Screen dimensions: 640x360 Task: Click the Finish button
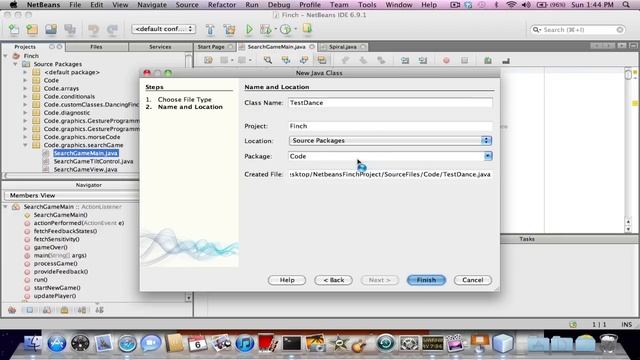click(426, 280)
